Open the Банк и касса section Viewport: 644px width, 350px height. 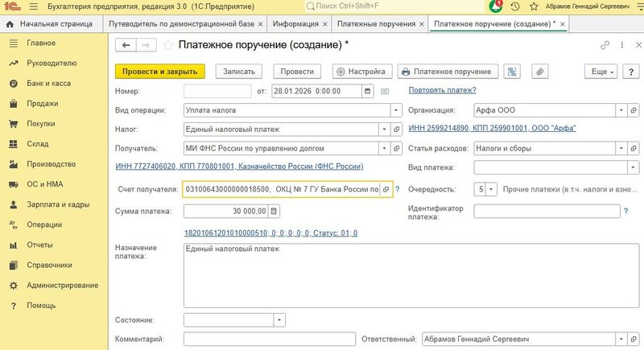click(x=48, y=84)
